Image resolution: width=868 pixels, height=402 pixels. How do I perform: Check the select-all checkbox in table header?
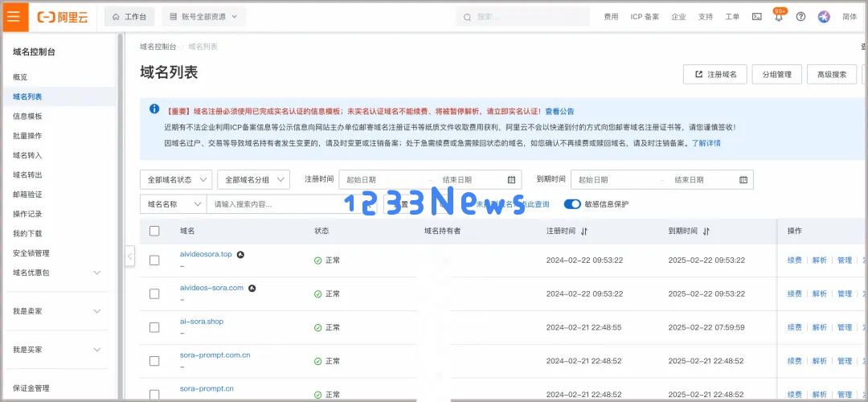[154, 231]
